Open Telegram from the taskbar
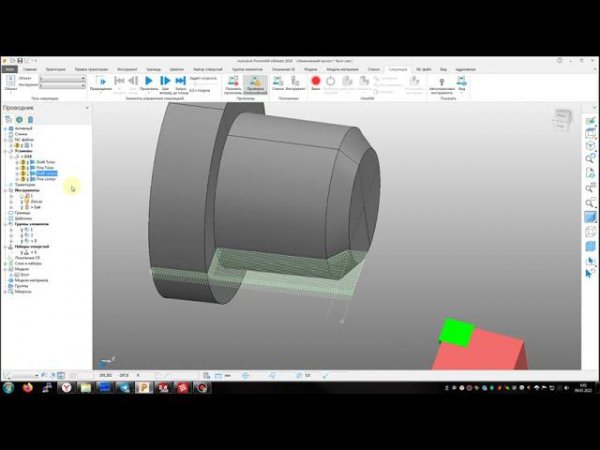Screen dimensions: 600x450 pyautogui.click(x=124, y=388)
